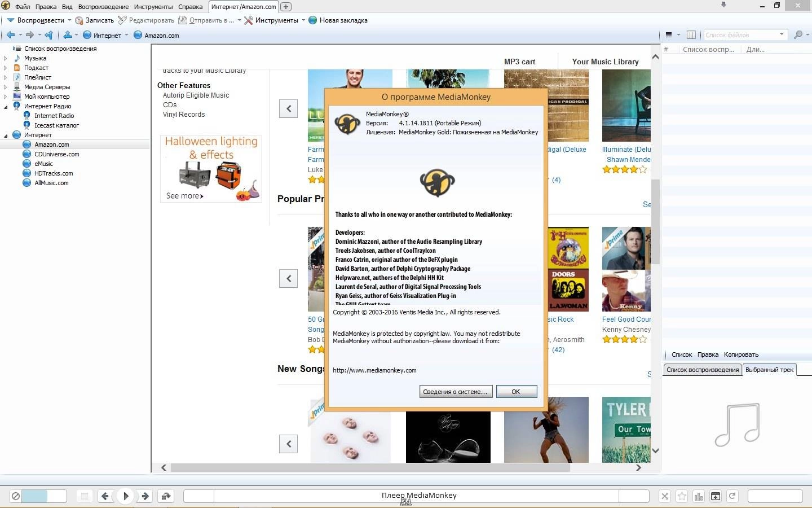Open the Воспроизведение menu
This screenshot has height=508, width=812.
click(x=103, y=7)
